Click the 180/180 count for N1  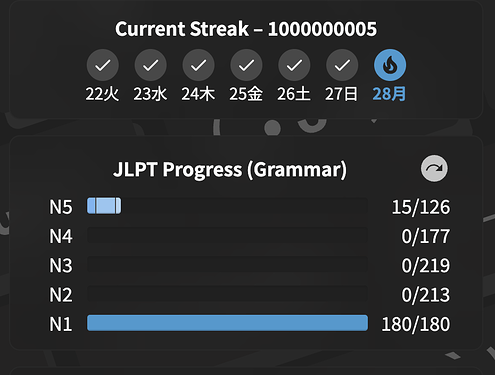[x=416, y=324]
